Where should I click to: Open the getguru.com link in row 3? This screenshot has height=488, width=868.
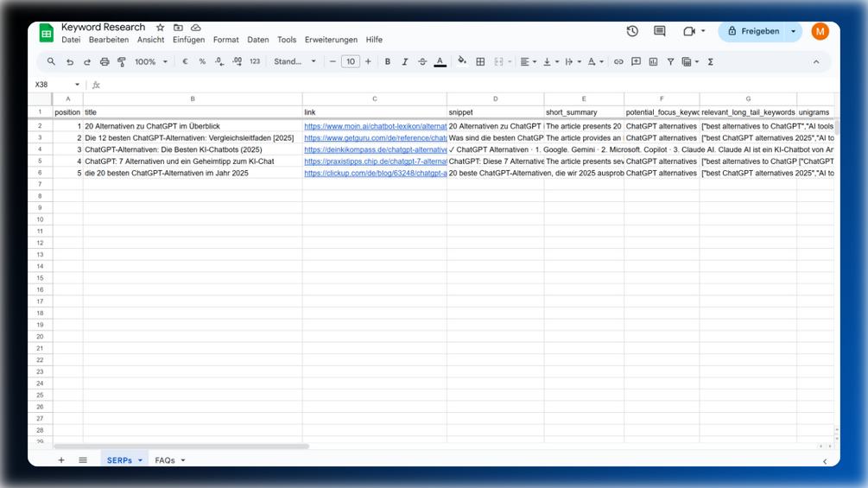(x=376, y=138)
